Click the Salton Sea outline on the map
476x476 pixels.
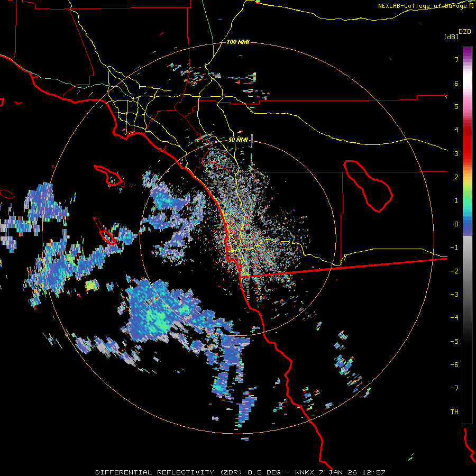pyautogui.click(x=368, y=186)
